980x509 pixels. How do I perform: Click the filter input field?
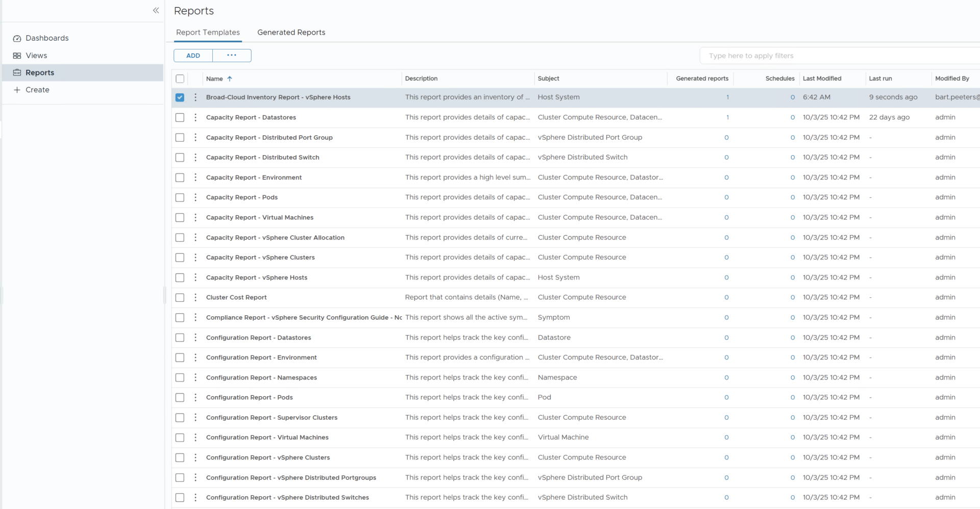point(840,56)
